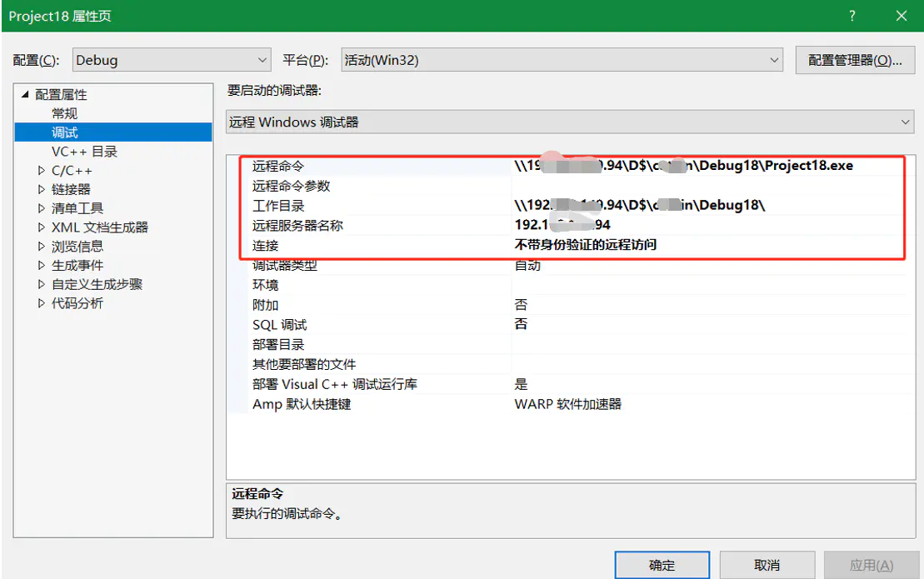
Task: Click the SQL 调试 property name
Action: click(279, 325)
